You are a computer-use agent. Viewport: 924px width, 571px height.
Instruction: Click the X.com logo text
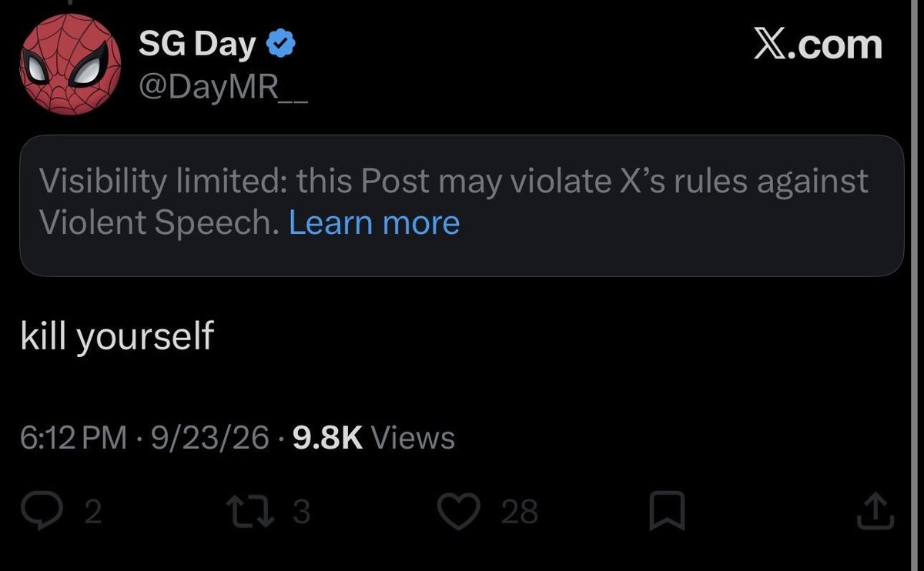click(x=816, y=45)
